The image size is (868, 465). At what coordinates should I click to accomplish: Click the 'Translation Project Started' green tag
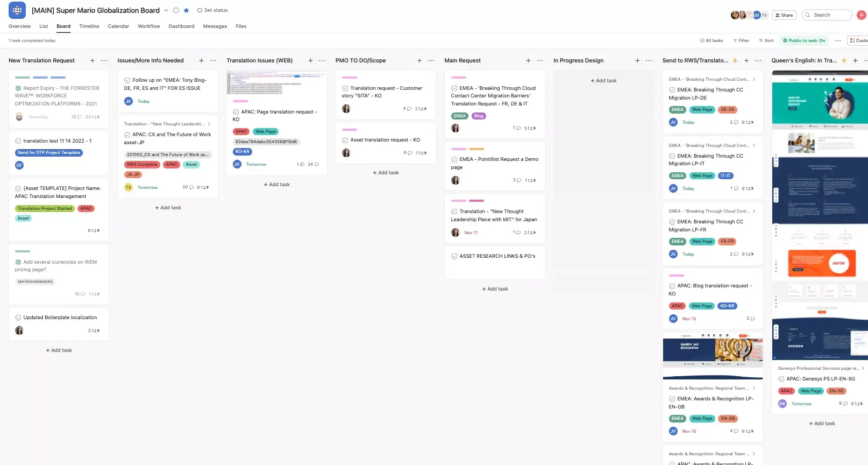(x=45, y=208)
